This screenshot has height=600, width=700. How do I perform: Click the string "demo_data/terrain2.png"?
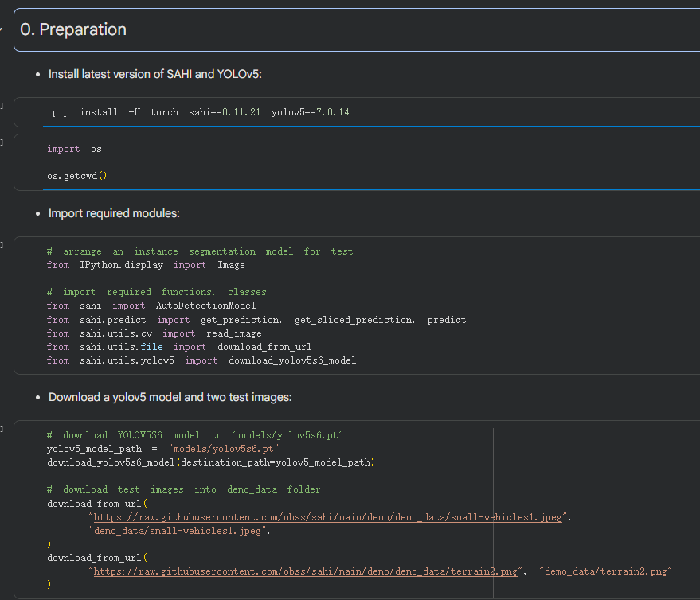[x=605, y=571]
